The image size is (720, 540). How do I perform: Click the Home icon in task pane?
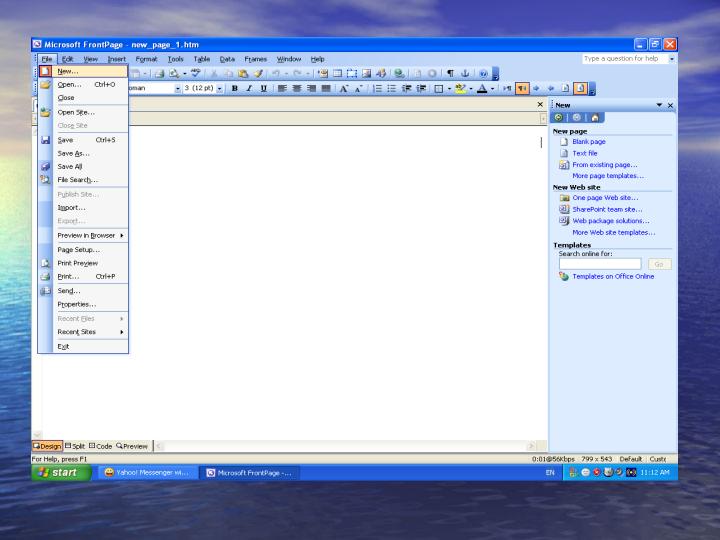(595, 118)
